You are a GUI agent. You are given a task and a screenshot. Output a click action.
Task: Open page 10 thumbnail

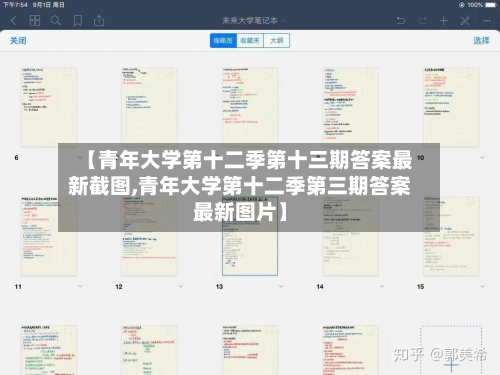point(451,107)
